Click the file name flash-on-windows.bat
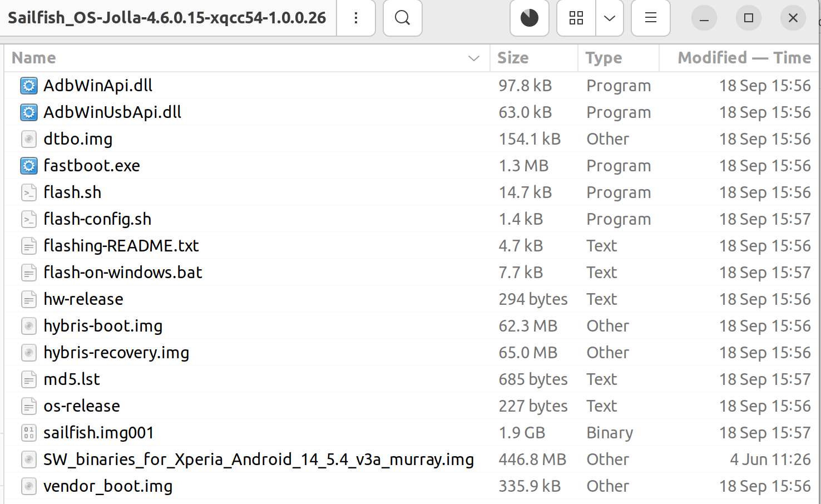 123,273
